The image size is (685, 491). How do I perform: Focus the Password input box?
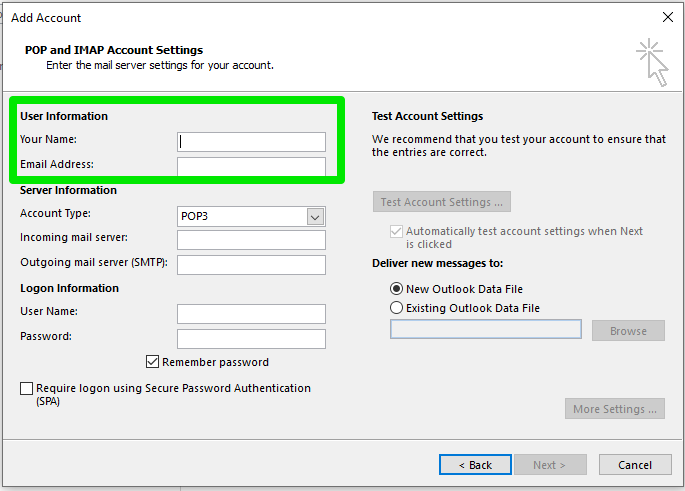pos(251,339)
